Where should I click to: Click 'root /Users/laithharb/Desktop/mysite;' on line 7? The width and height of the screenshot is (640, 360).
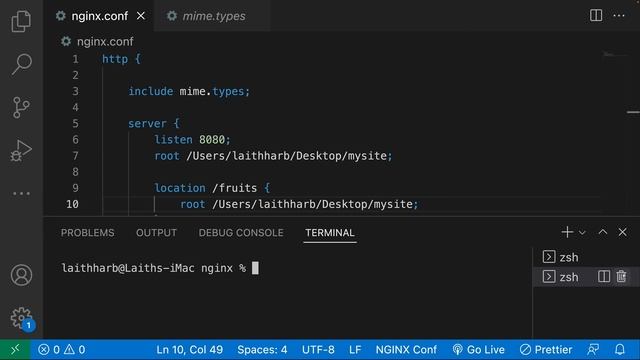point(273,156)
